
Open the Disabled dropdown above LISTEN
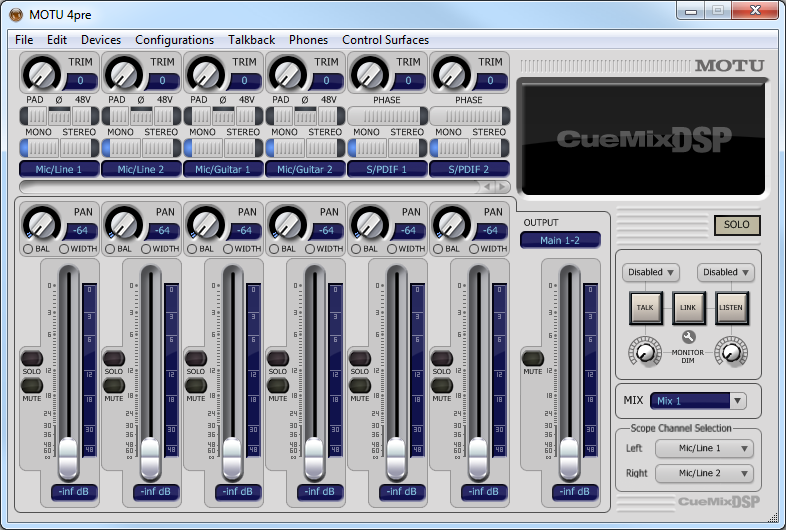[x=726, y=272]
